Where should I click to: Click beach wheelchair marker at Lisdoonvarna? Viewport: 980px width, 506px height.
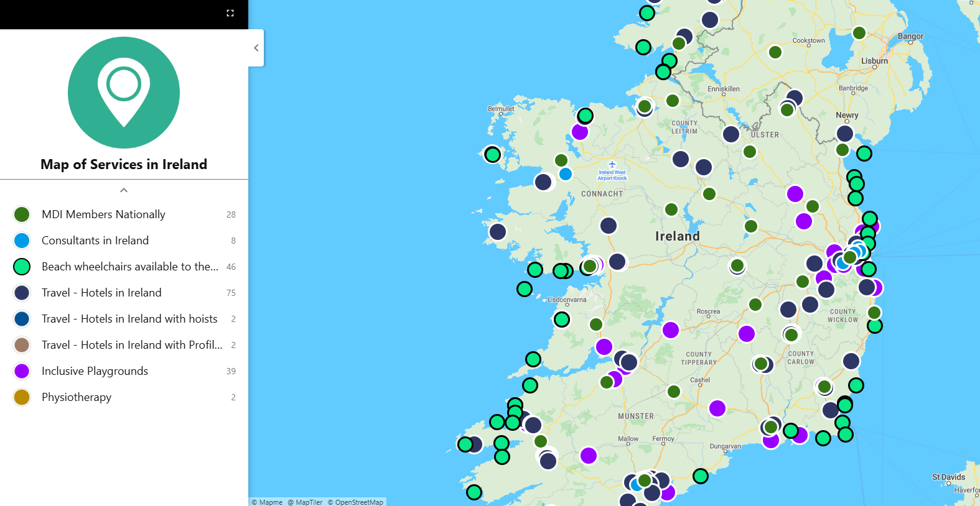[x=562, y=320]
